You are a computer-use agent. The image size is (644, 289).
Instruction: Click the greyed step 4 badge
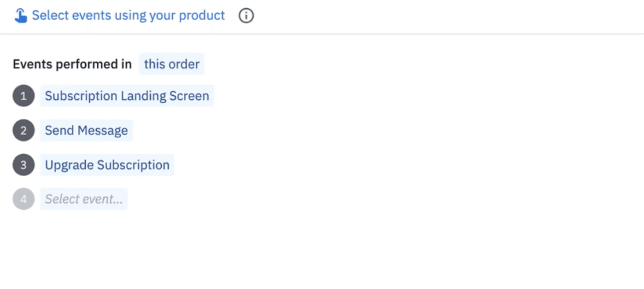pyautogui.click(x=23, y=199)
